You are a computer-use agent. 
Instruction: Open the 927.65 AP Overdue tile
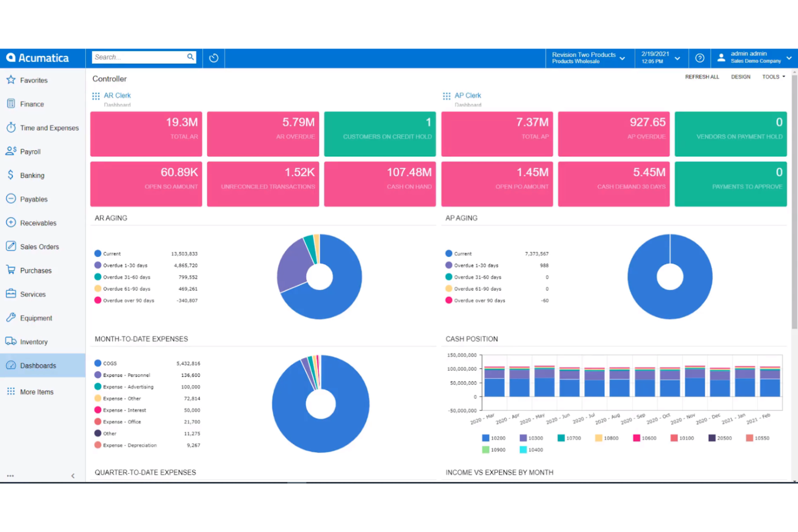click(614, 134)
